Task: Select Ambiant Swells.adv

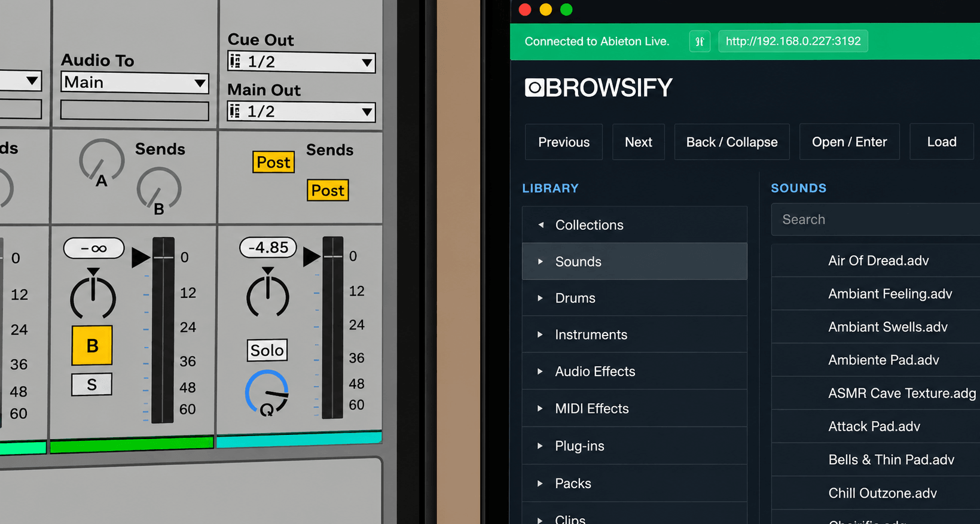Action: (x=875, y=327)
